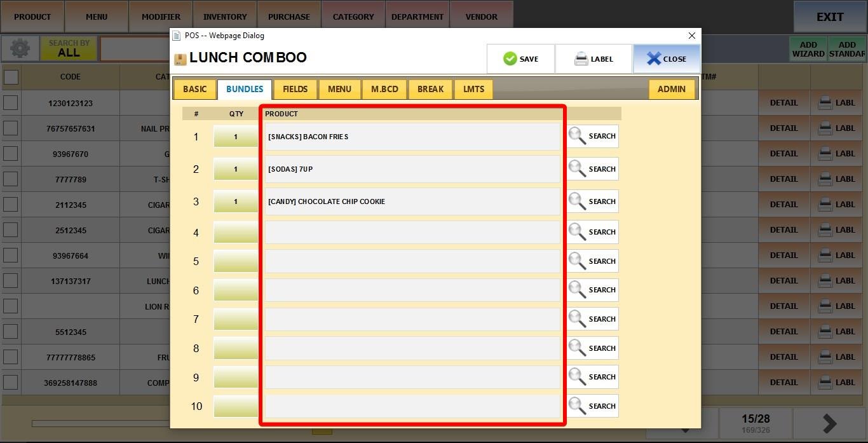The image size is (868, 443).
Task: Tick the checkbox for code 1230123123
Action: tap(11, 103)
